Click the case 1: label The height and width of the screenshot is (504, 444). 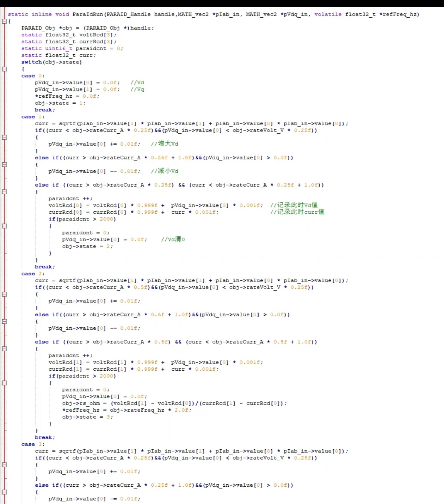pyautogui.click(x=33, y=117)
